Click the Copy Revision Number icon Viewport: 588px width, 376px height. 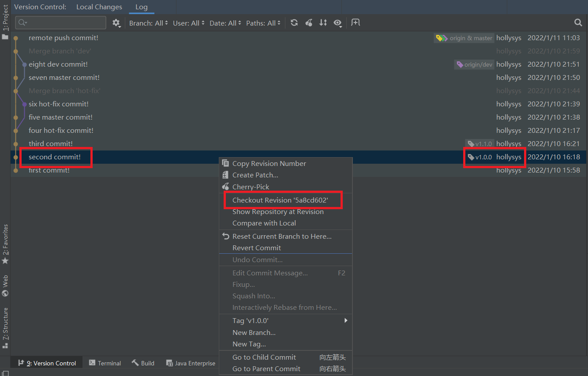[x=225, y=163]
